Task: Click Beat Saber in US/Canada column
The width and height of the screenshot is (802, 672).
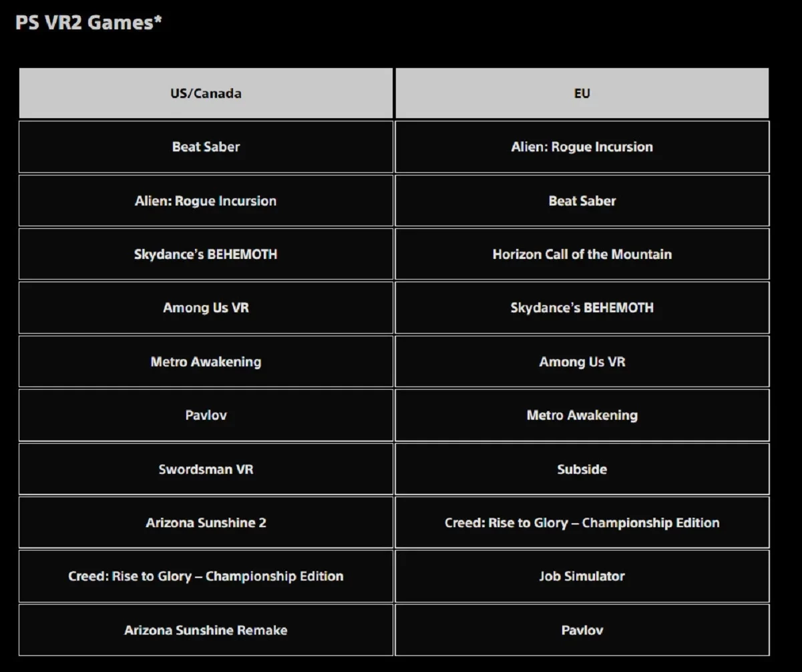Action: click(x=206, y=147)
